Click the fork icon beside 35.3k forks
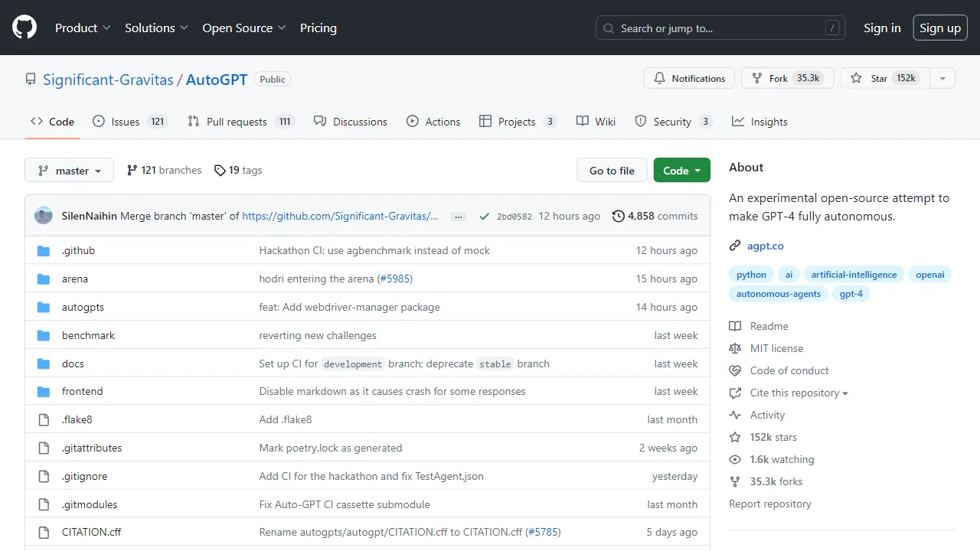 click(735, 481)
